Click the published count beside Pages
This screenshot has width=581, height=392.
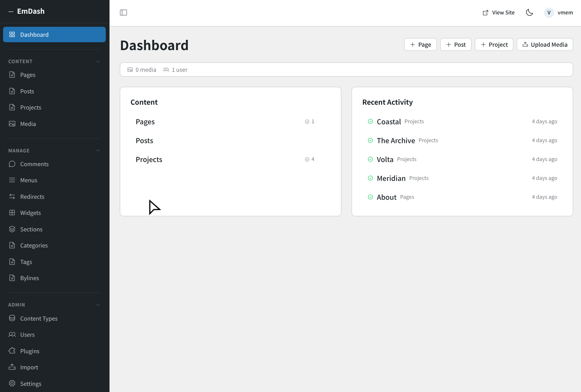(x=310, y=122)
